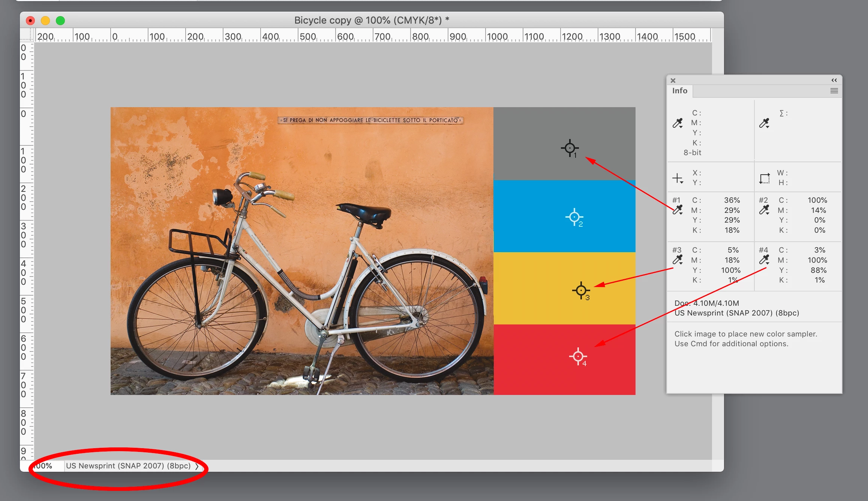
Task: Click color sampler marker 2 on blue swatch
Action: [x=574, y=217]
